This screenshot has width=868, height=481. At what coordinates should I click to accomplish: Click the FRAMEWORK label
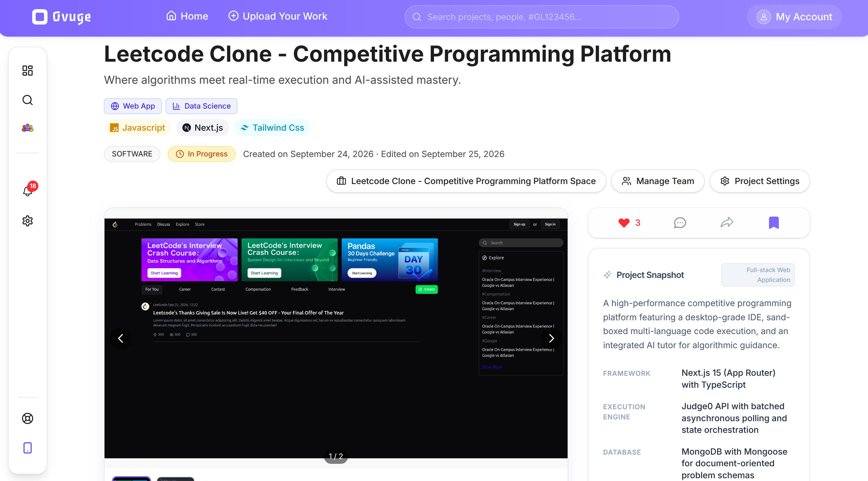pyautogui.click(x=627, y=373)
